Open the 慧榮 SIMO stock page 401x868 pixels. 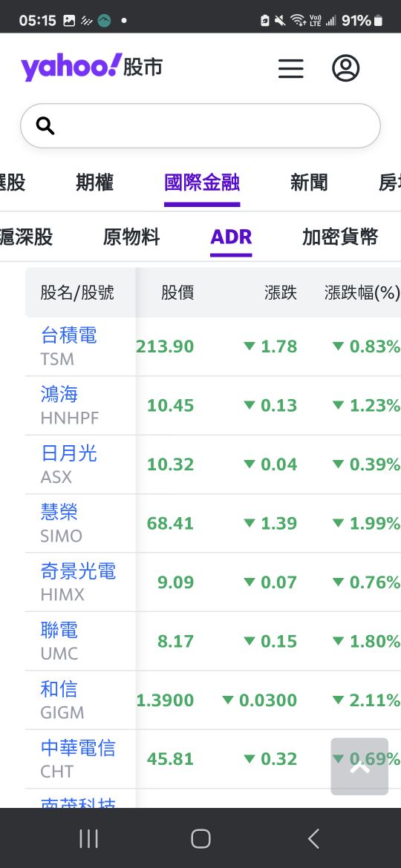click(x=61, y=523)
